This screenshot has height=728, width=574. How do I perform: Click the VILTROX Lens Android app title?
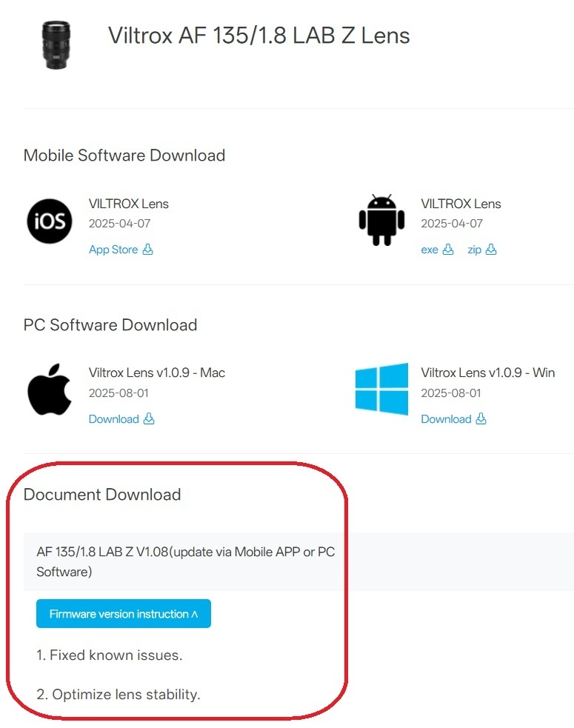[x=461, y=204]
